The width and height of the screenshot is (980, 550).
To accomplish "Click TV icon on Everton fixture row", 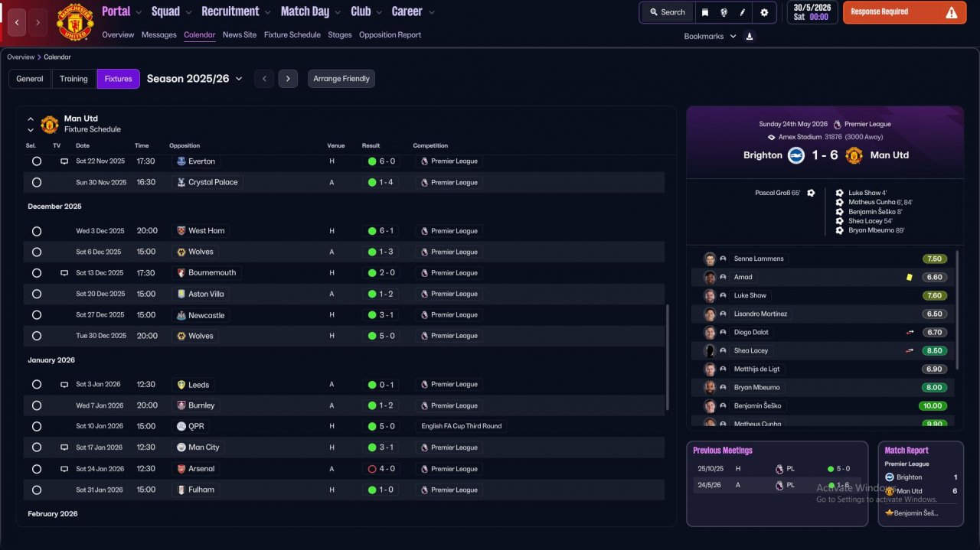I will [x=64, y=161].
